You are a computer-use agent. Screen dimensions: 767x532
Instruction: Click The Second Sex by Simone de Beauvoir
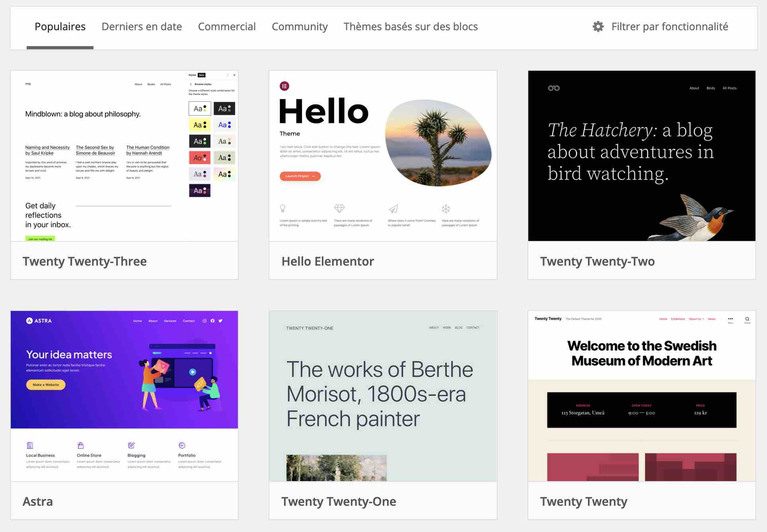(95, 150)
